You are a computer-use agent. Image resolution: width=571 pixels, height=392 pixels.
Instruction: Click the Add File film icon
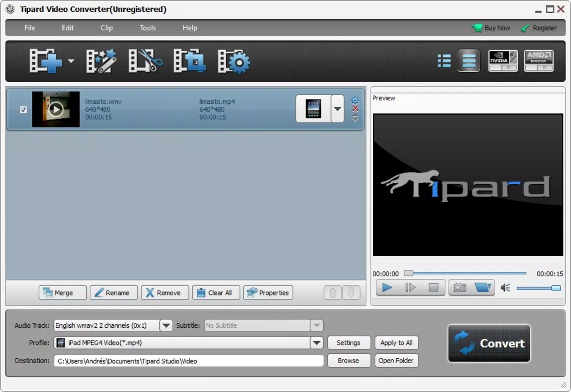pyautogui.click(x=45, y=61)
